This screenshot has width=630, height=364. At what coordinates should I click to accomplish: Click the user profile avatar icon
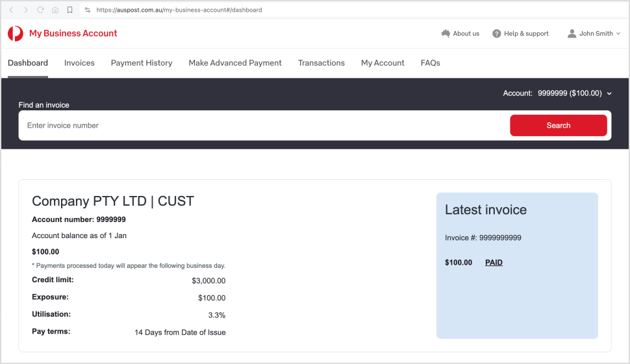point(572,34)
